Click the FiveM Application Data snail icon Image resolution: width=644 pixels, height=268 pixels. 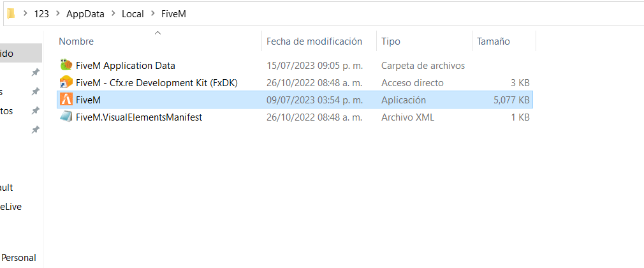[66, 65]
